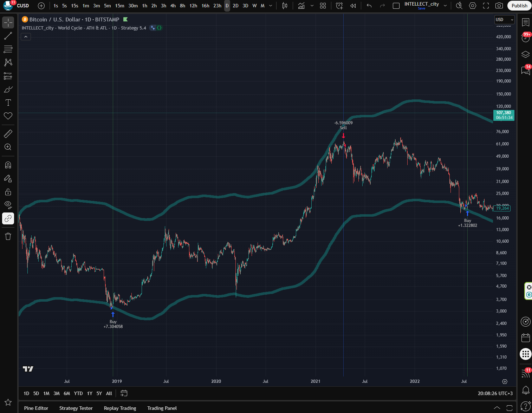Image resolution: width=532 pixels, height=413 pixels.
Task: Select the trend line drawing tool
Action: [8, 36]
